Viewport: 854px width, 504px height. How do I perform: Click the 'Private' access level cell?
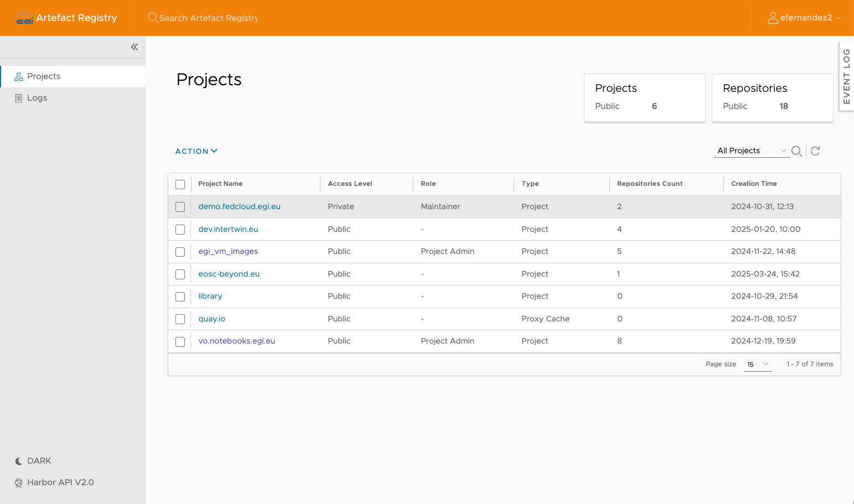[x=341, y=206]
